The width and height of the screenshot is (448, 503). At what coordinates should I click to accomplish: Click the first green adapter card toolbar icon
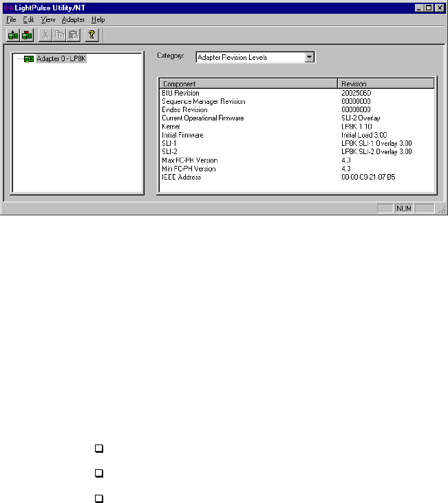13,34
